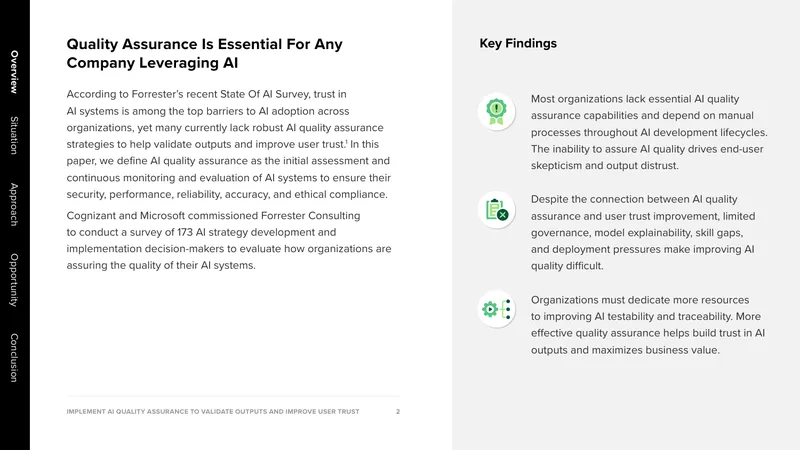Image resolution: width=800 pixels, height=450 pixels.
Task: Click the finding beginning 'Despite the connection'
Action: click(643, 232)
